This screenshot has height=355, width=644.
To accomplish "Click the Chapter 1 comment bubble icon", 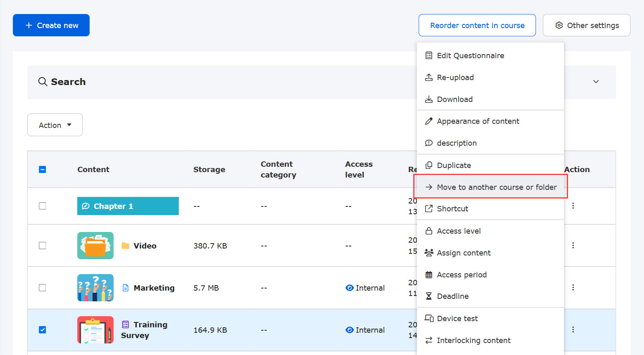I will [86, 206].
